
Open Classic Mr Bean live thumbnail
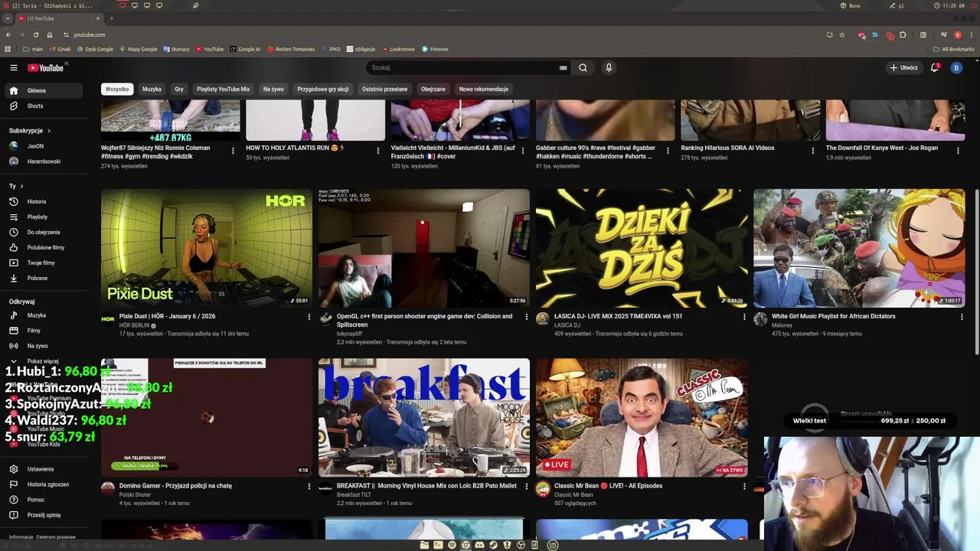pos(642,418)
